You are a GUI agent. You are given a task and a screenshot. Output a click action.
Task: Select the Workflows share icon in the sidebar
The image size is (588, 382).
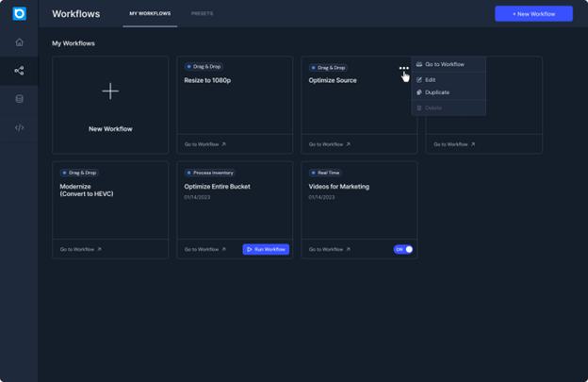[19, 71]
